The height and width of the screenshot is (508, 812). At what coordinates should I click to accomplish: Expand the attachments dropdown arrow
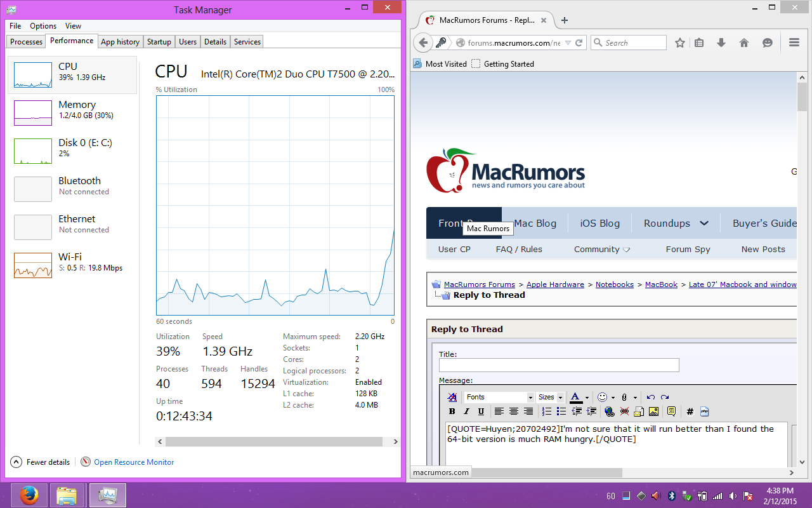coord(635,398)
